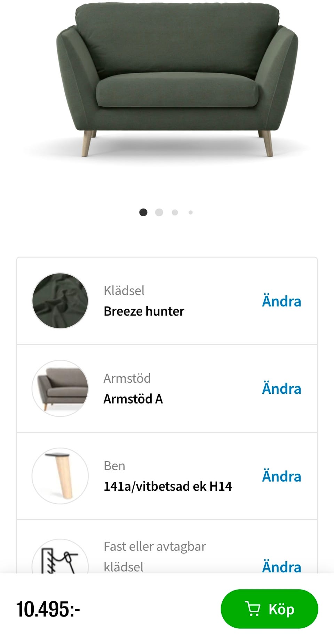Jump to the third image dot
The width and height of the screenshot is (334, 644).
[x=175, y=212]
